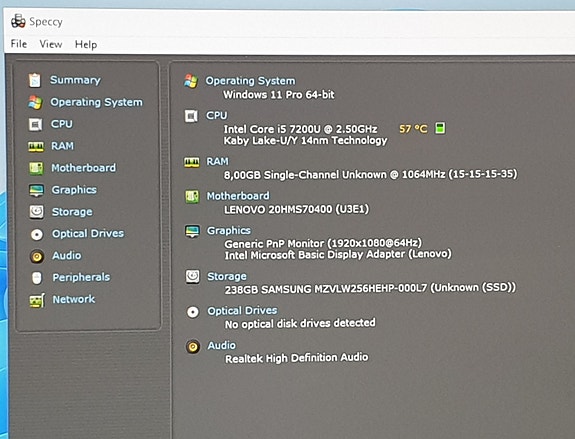575x439 pixels.
Task: Open the Peripherals section in sidebar
Action: [81, 277]
